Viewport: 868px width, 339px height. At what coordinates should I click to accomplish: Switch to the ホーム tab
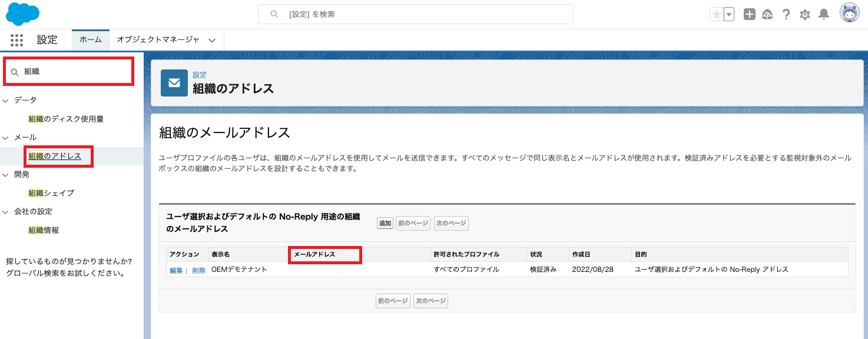pos(90,40)
